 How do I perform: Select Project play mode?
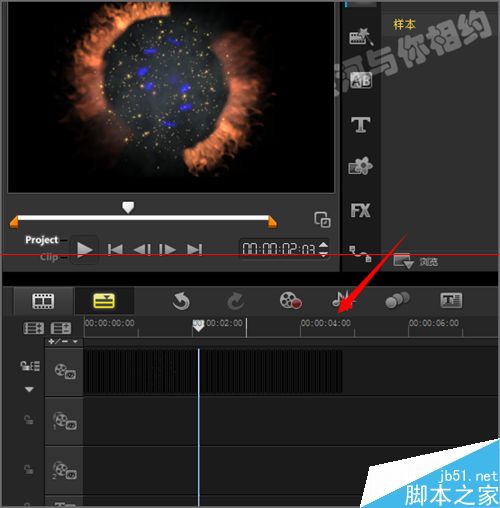coord(42,240)
